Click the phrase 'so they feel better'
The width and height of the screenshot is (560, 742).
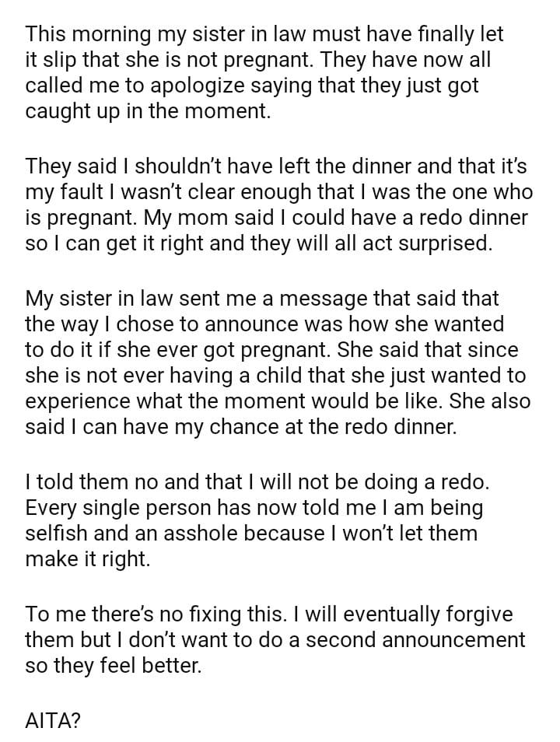click(x=114, y=666)
